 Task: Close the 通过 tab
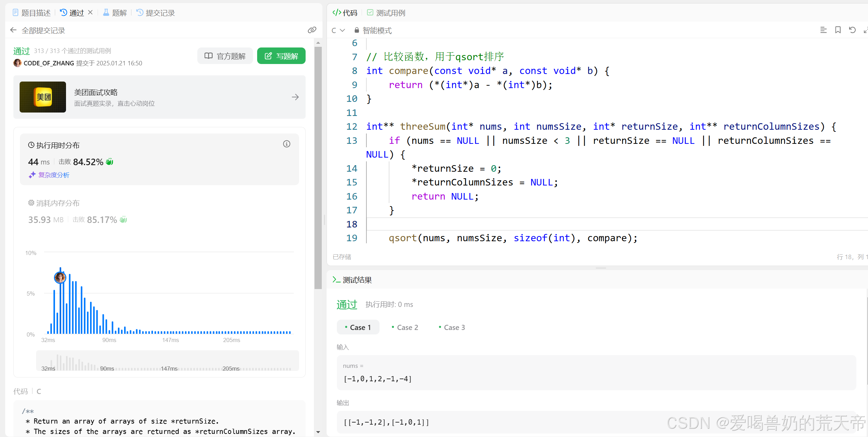tap(90, 12)
